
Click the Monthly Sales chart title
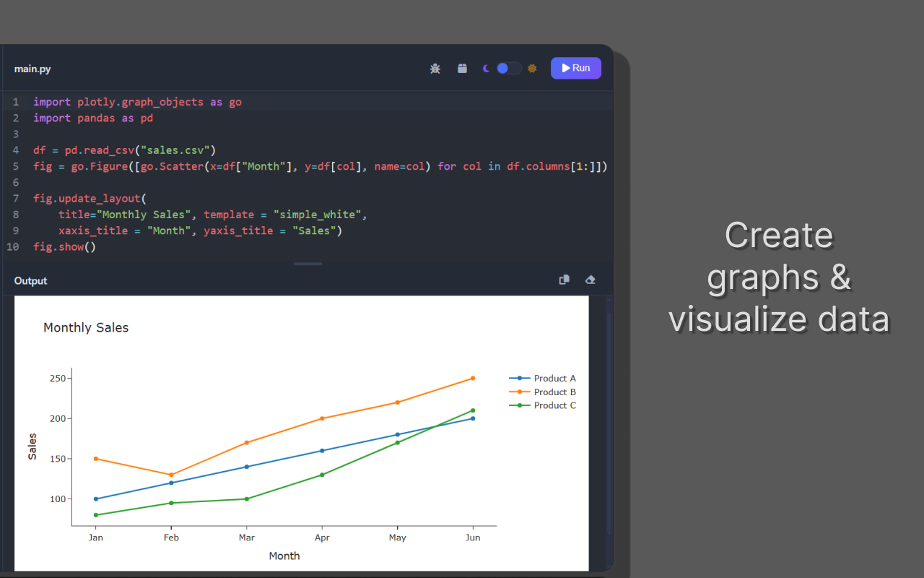click(86, 327)
